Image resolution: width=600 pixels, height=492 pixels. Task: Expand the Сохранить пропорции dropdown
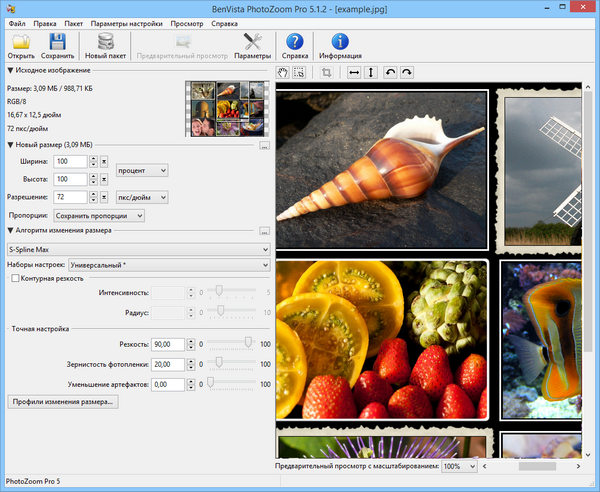click(x=98, y=215)
